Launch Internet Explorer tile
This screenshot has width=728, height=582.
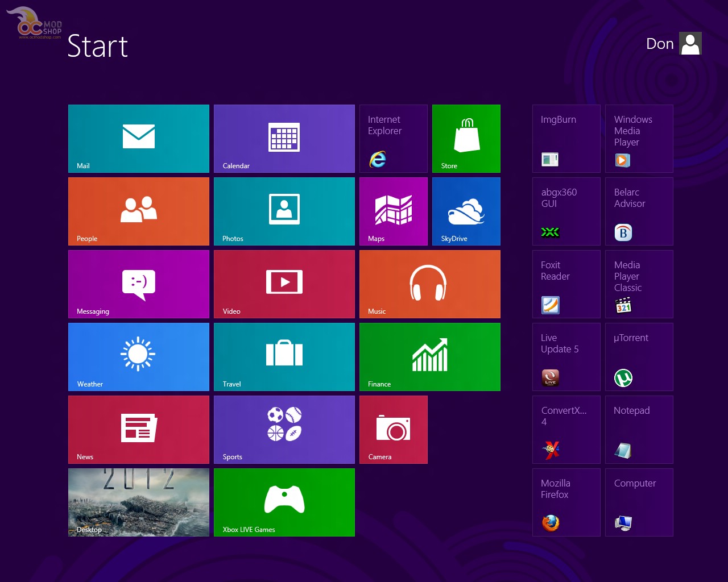pos(394,139)
